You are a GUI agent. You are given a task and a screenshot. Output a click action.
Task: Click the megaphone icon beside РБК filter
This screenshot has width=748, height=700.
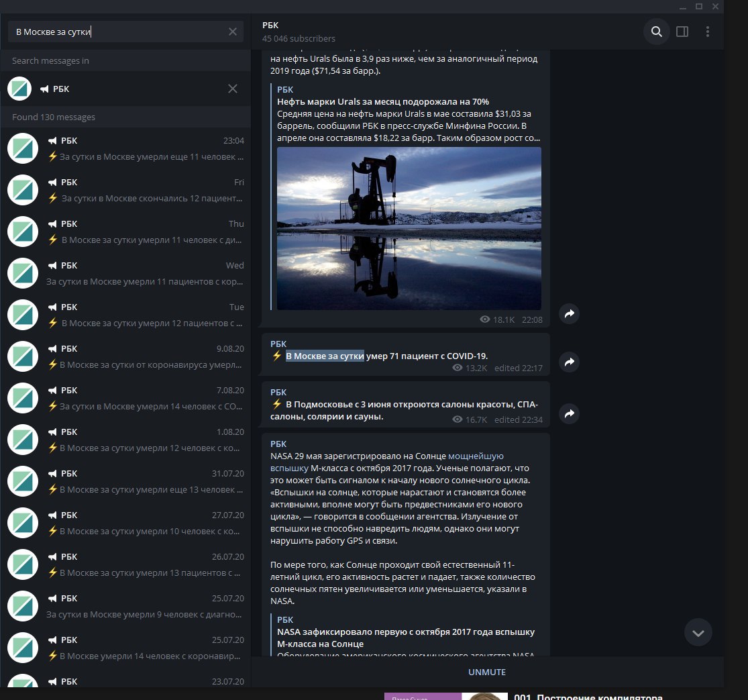[44, 89]
